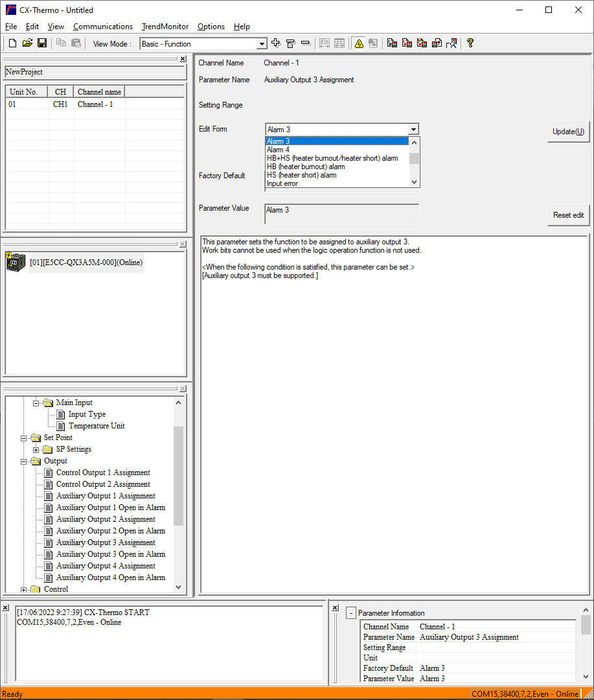The width and height of the screenshot is (594, 700).
Task: Close the parameter tree panel X
Action: coord(183,389)
